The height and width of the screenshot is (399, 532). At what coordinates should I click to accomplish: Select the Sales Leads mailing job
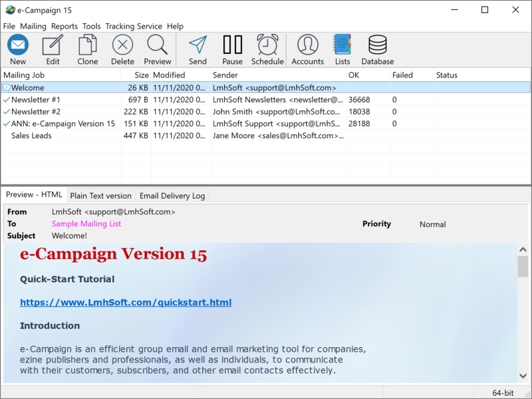pyautogui.click(x=31, y=136)
